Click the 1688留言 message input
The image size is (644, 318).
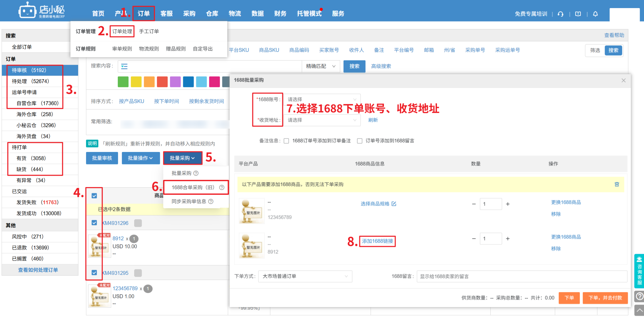(x=522, y=276)
